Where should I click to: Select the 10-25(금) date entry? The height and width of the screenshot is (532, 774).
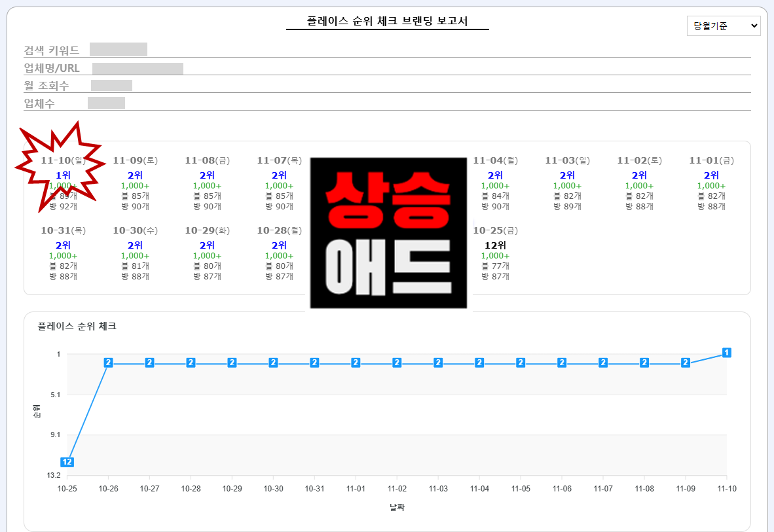coord(496,230)
